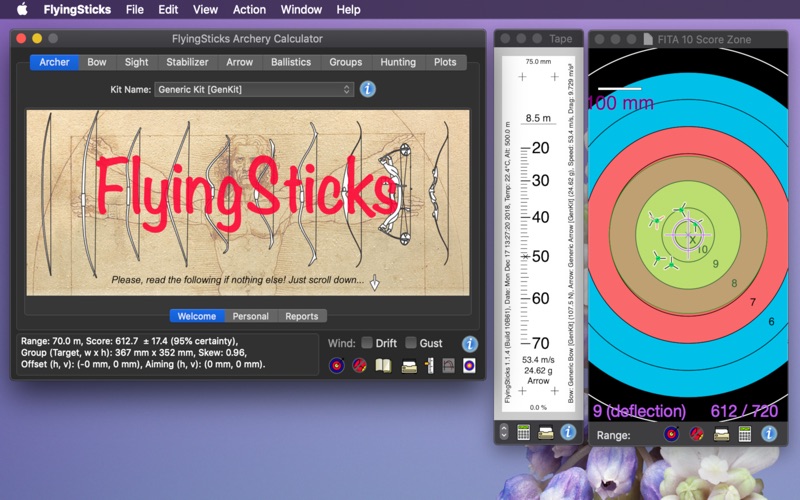This screenshot has height=500, width=800.
Task: Open the Arrow tab
Action: tap(239, 62)
